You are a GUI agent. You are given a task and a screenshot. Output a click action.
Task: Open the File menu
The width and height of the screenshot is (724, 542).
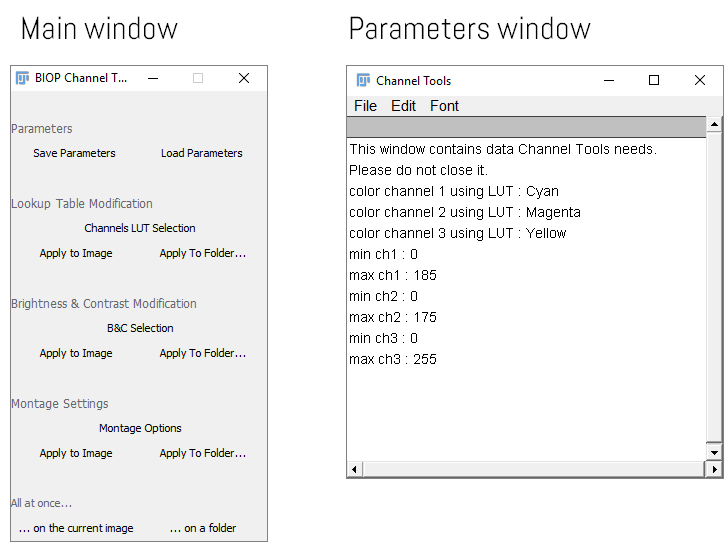point(365,106)
